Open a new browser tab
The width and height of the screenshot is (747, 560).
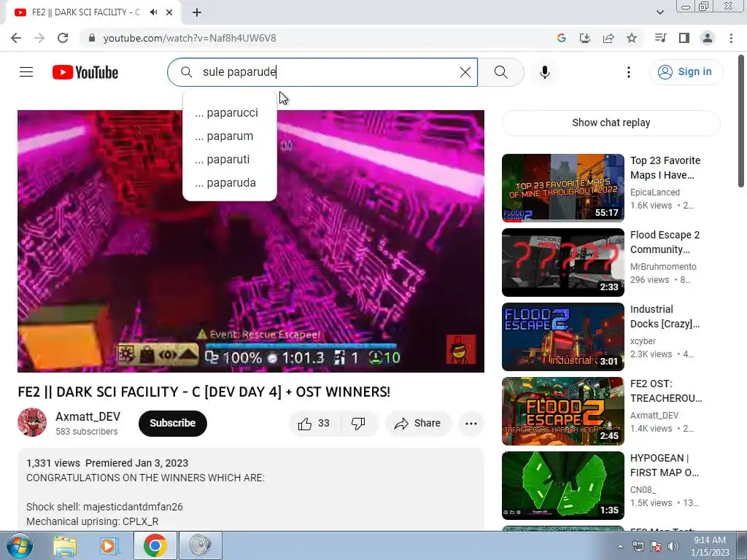(x=197, y=12)
